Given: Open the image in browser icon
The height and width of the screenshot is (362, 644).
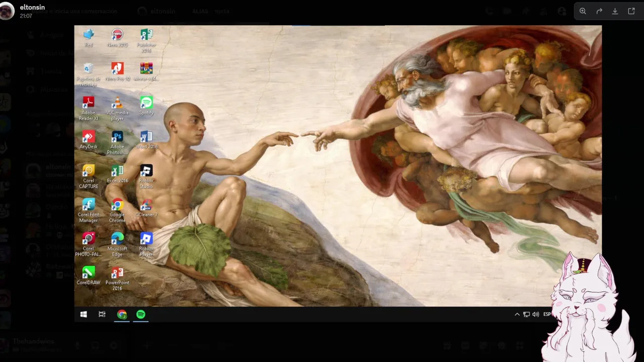Looking at the screenshot, I should 631,11.
